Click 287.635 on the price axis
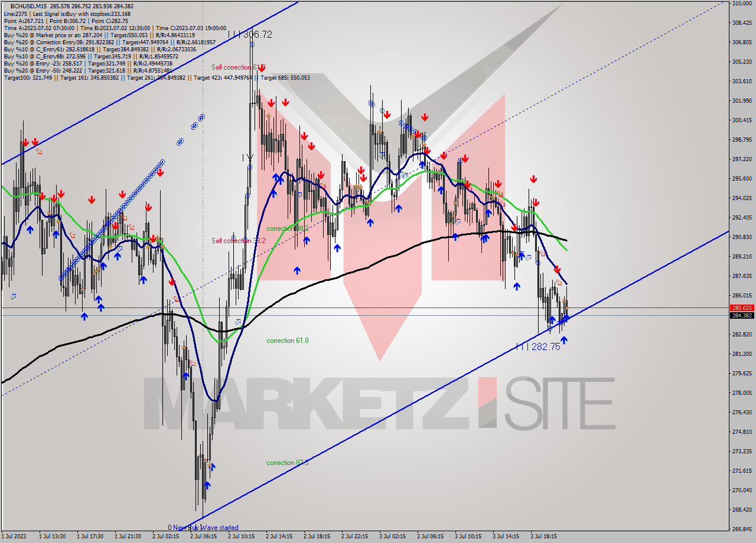Viewport: 756px width, 543px height. 742,276
